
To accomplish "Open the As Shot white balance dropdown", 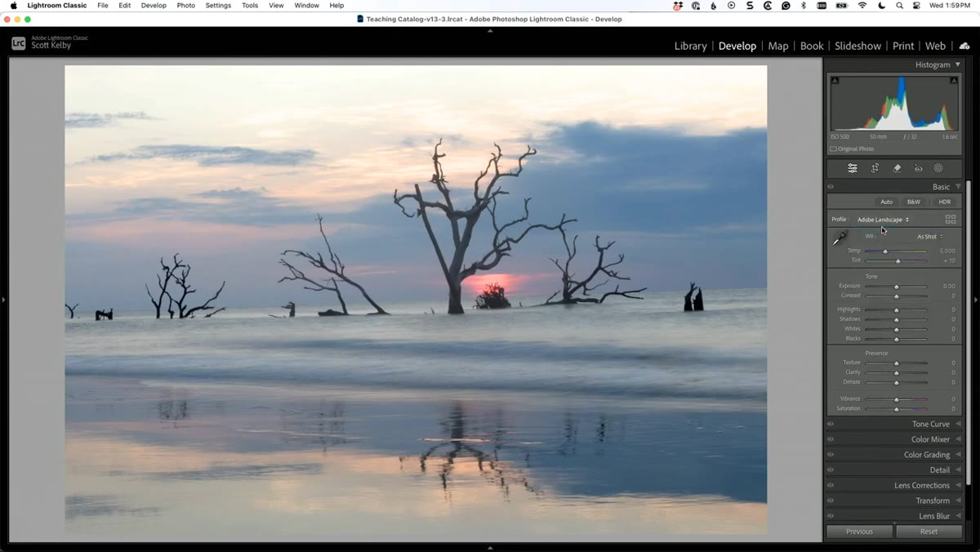I will pos(930,237).
